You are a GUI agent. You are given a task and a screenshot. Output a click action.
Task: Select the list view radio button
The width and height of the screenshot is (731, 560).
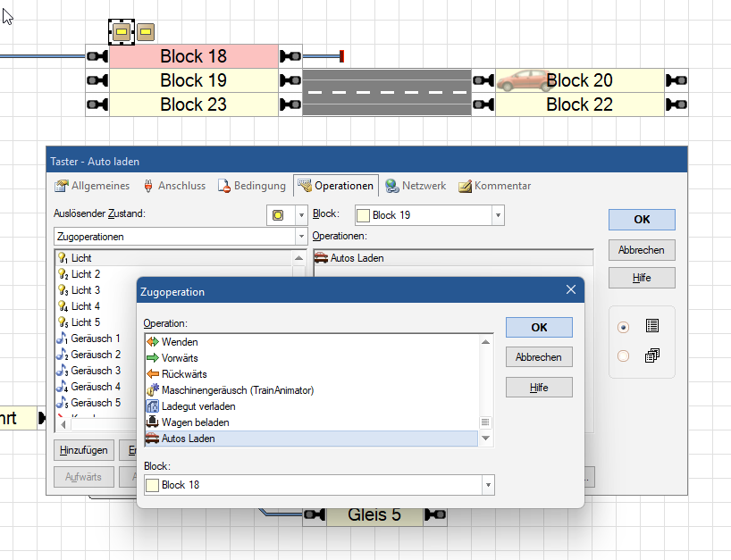624,327
